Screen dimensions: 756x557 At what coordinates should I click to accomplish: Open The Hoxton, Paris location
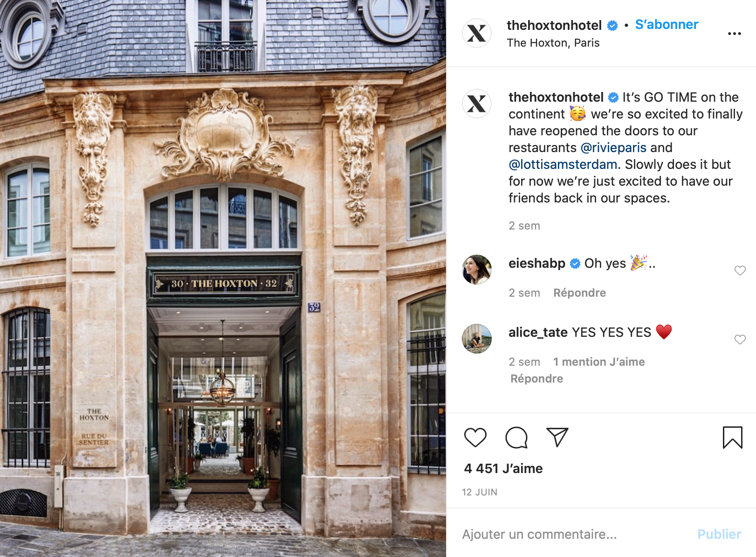[x=553, y=43]
